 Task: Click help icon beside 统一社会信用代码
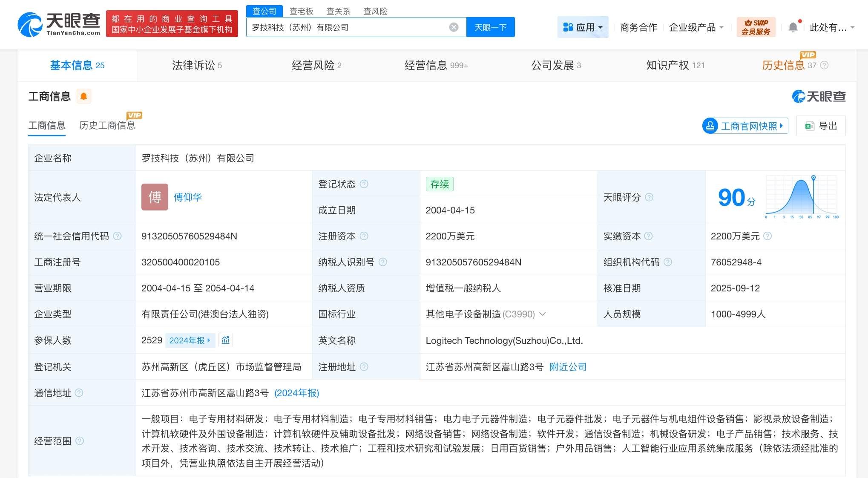[118, 236]
